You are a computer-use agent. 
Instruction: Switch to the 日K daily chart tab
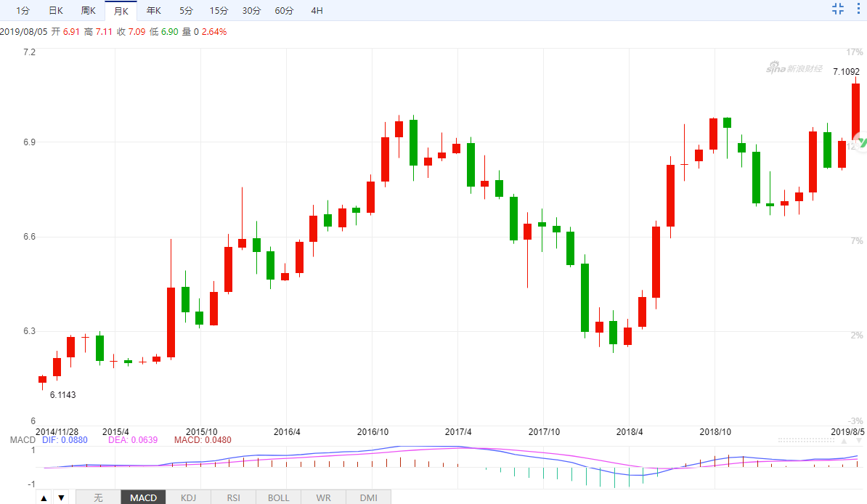pos(56,10)
